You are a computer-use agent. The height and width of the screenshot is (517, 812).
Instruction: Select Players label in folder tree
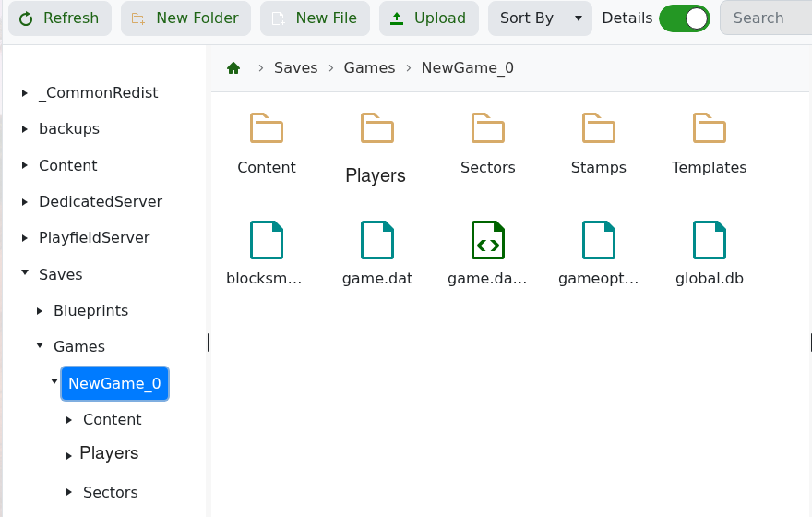point(109,453)
